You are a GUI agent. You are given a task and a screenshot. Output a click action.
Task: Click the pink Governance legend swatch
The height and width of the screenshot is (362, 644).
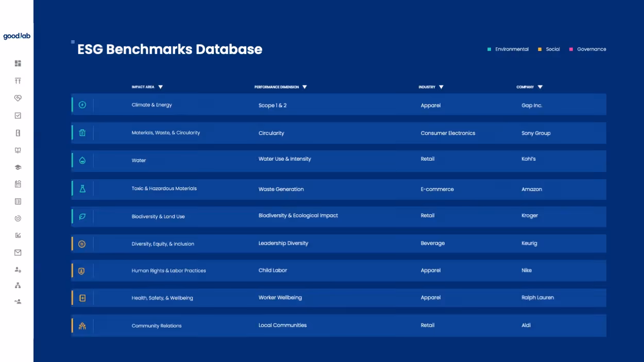(571, 49)
